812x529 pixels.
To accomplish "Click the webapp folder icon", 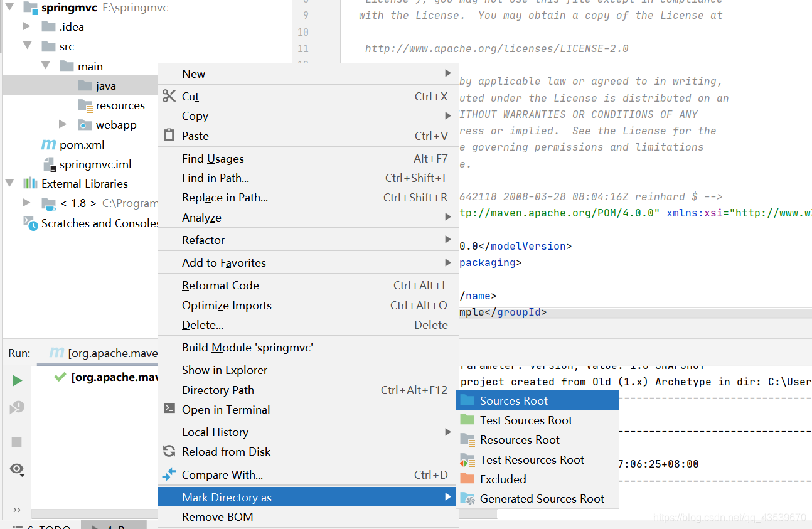I will coord(85,125).
